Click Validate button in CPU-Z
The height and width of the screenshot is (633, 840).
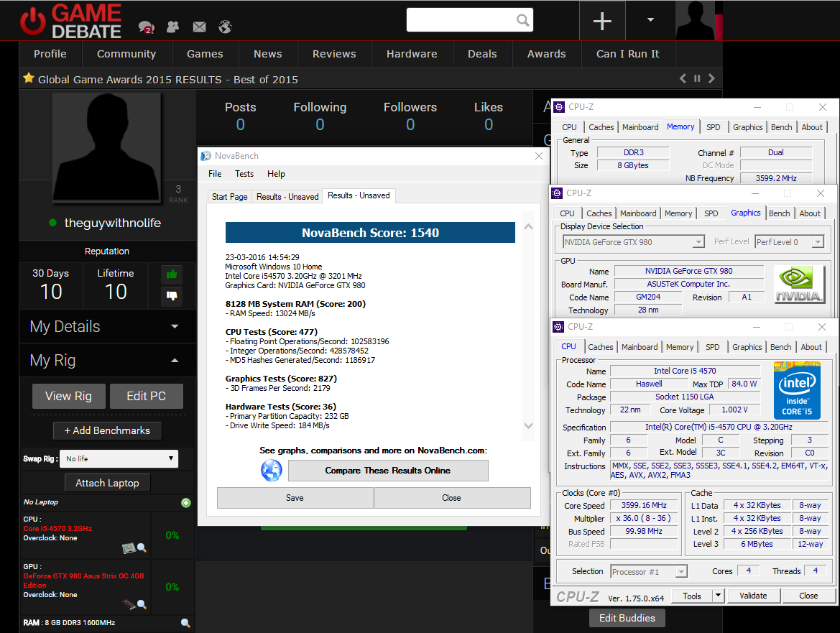pyautogui.click(x=752, y=596)
